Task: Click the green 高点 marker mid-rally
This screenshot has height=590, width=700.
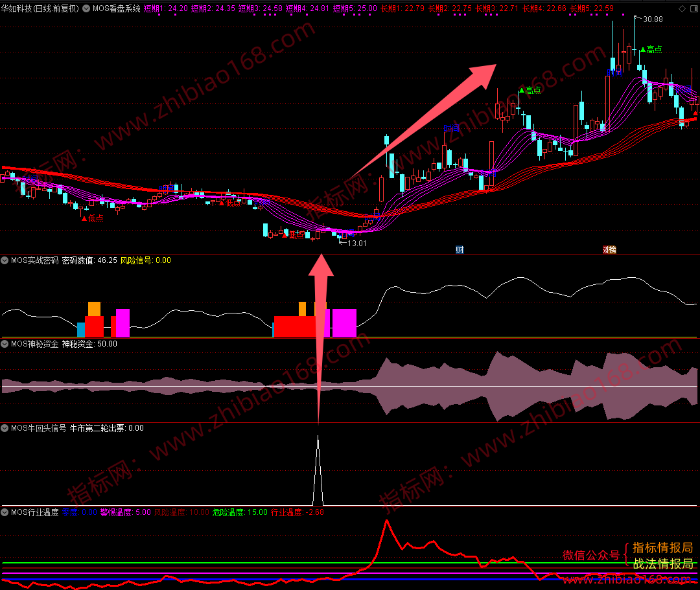Action: (x=530, y=91)
